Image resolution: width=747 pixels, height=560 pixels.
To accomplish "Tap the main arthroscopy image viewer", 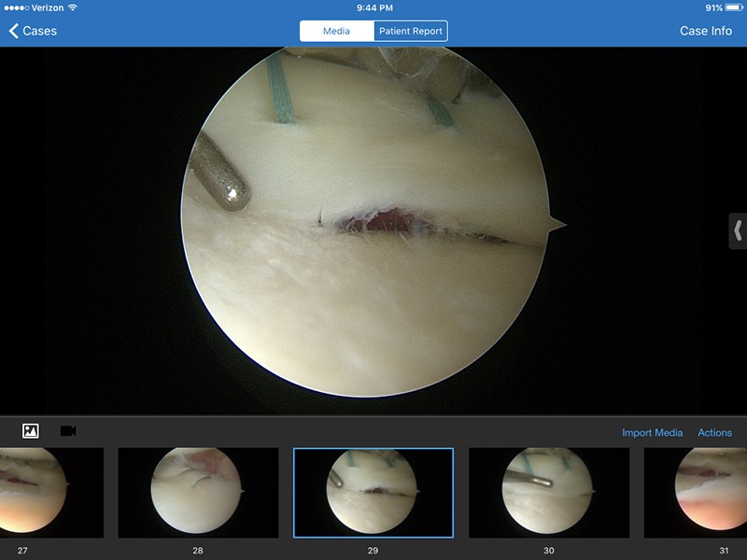I will click(373, 231).
